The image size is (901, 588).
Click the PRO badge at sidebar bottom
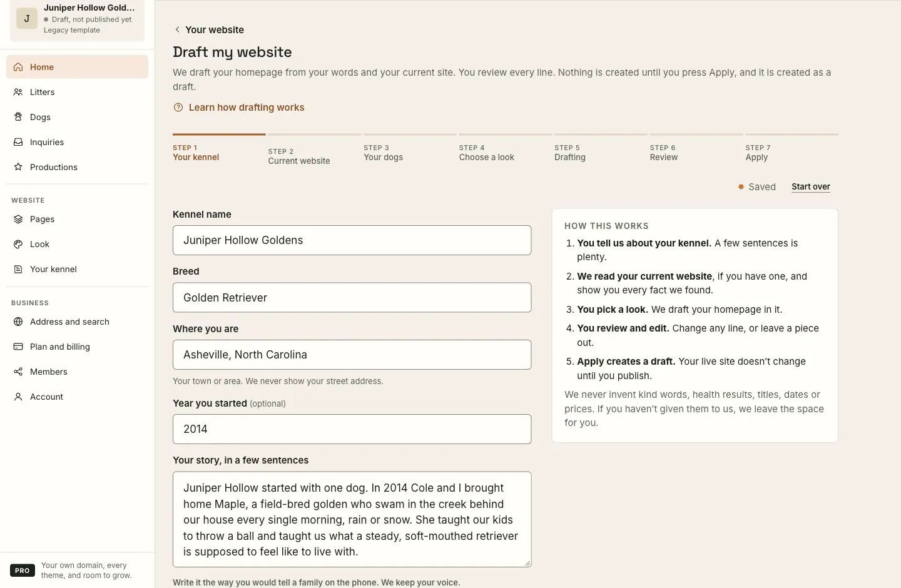tap(23, 570)
